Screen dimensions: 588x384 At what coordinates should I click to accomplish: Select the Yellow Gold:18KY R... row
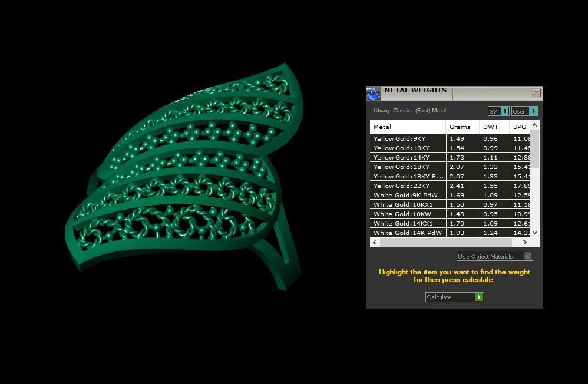(450, 176)
